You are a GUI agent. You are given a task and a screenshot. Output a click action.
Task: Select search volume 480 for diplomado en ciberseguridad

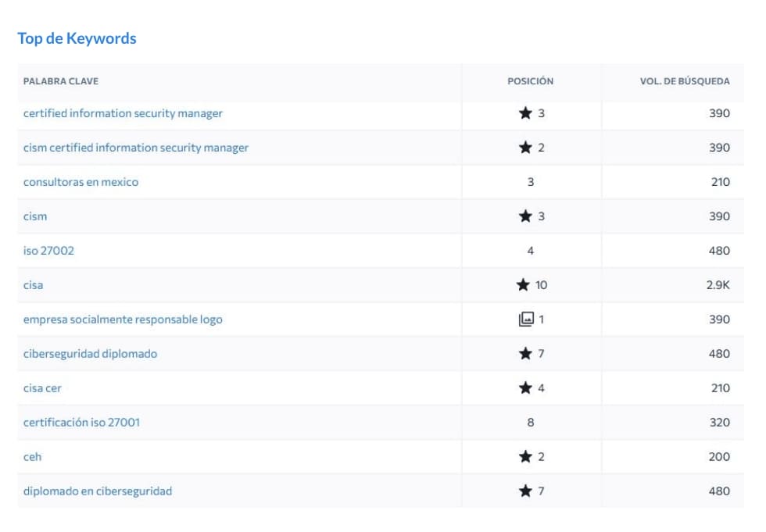pyautogui.click(x=719, y=491)
